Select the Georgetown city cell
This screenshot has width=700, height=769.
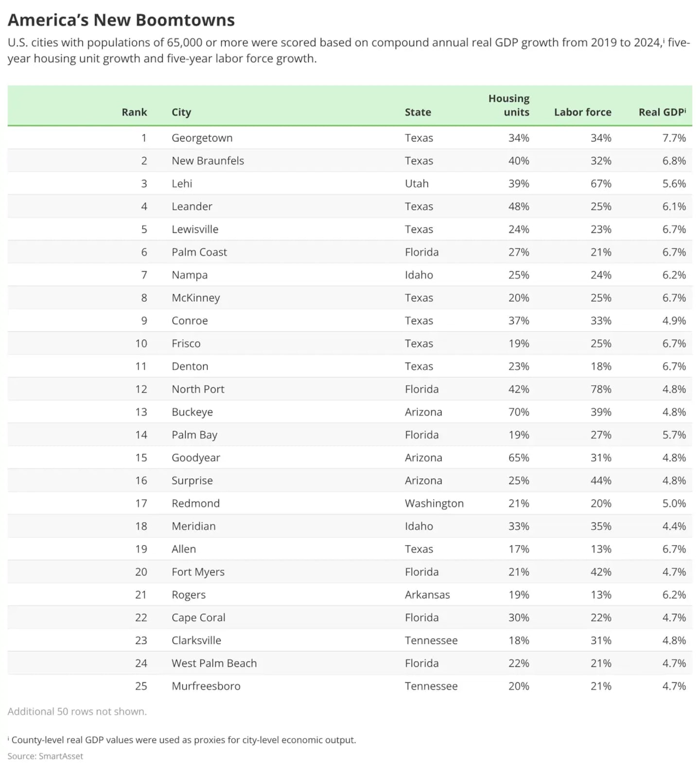[202, 138]
